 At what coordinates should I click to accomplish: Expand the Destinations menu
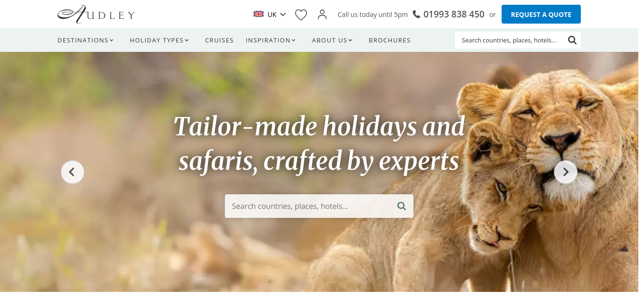tap(85, 40)
